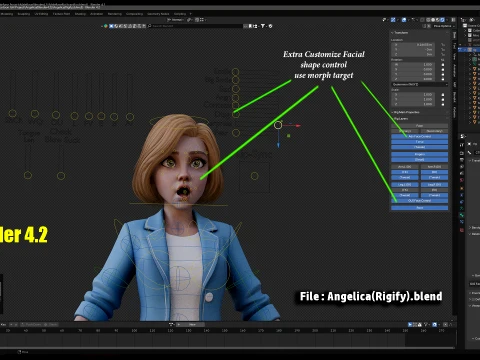Screen dimensions: 480x360
Task: Open the filter funnel icon near search
Action: tap(263, 26)
